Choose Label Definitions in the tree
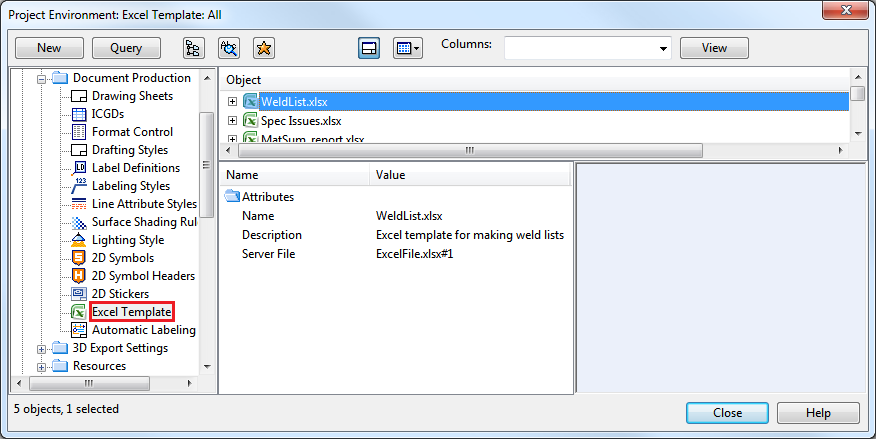The height and width of the screenshot is (439, 876). (x=136, y=168)
